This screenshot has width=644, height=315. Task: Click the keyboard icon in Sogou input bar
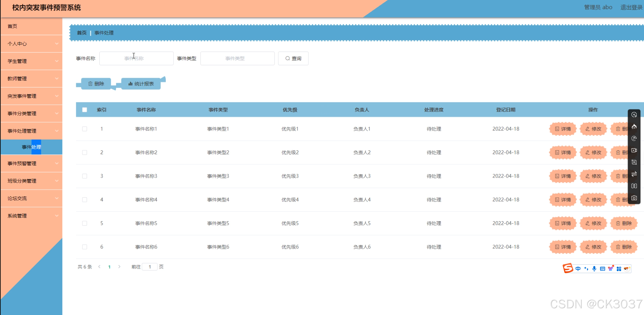(603, 269)
